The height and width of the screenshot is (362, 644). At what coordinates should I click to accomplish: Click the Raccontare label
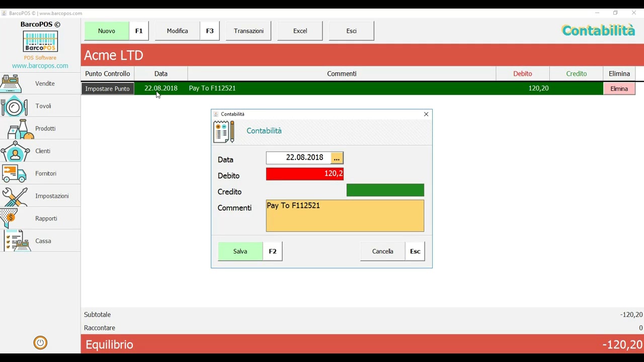point(100,328)
